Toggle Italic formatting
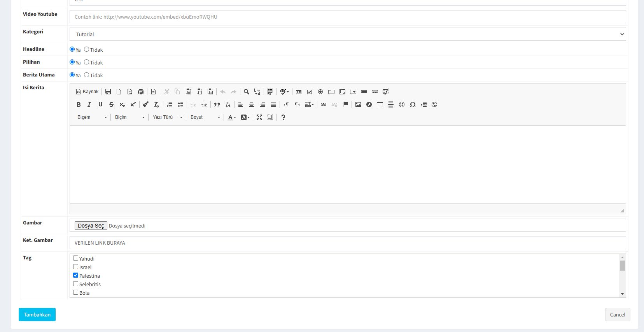644x332 pixels. point(89,104)
